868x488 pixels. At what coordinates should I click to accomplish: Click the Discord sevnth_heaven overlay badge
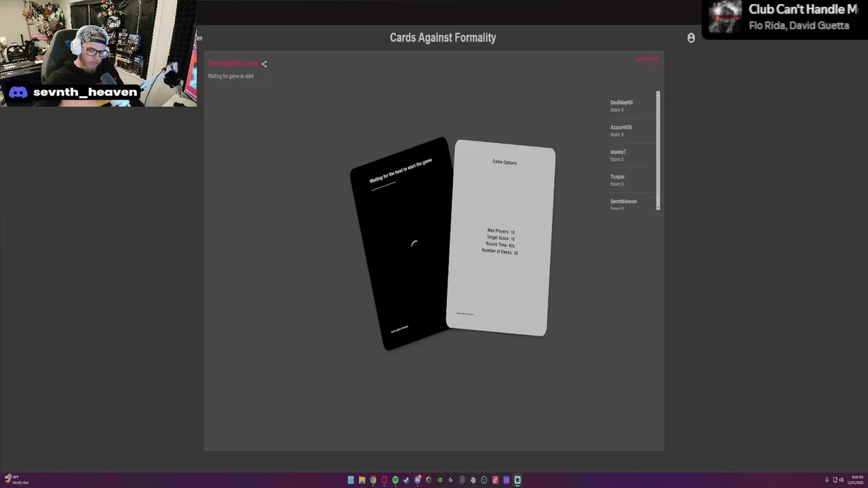(x=74, y=92)
